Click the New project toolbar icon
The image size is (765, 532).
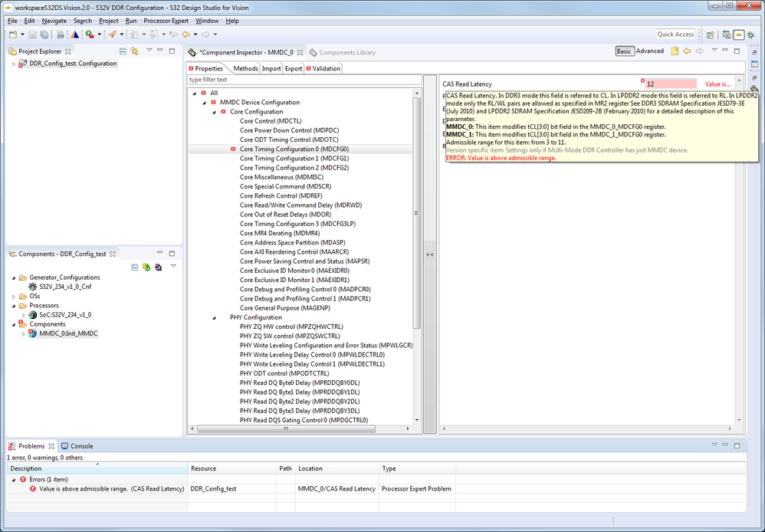tap(13, 34)
